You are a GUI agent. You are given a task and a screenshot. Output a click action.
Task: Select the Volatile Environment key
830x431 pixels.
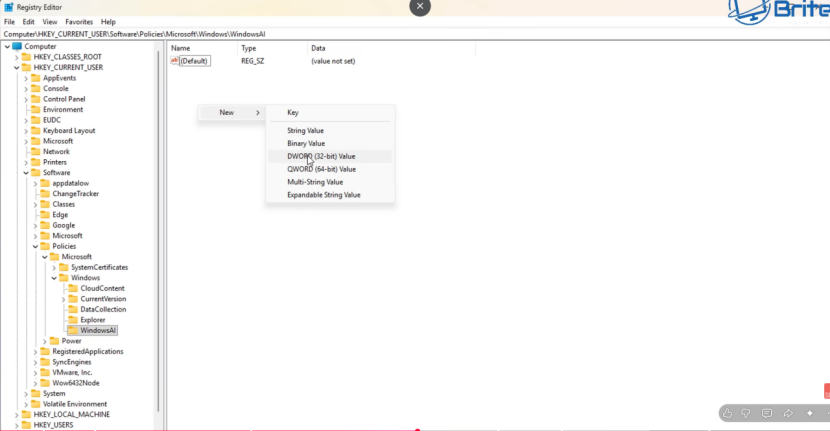75,404
